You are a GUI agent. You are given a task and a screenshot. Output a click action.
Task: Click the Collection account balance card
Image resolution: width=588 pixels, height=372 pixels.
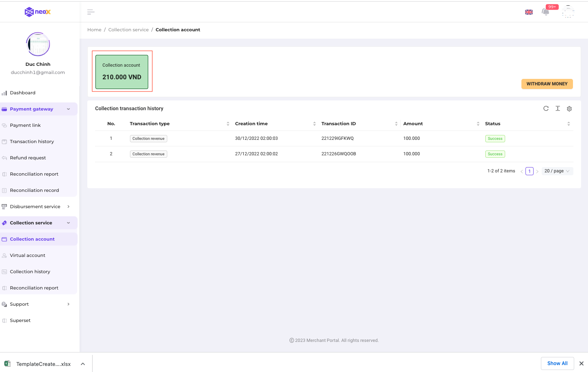pyautogui.click(x=122, y=72)
